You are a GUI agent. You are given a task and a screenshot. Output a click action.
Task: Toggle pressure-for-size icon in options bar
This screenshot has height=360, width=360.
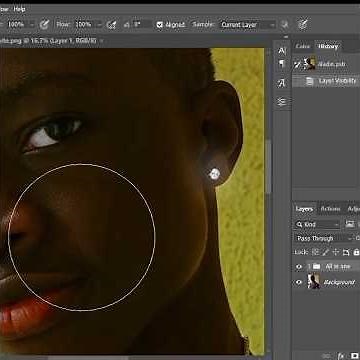coord(302,24)
